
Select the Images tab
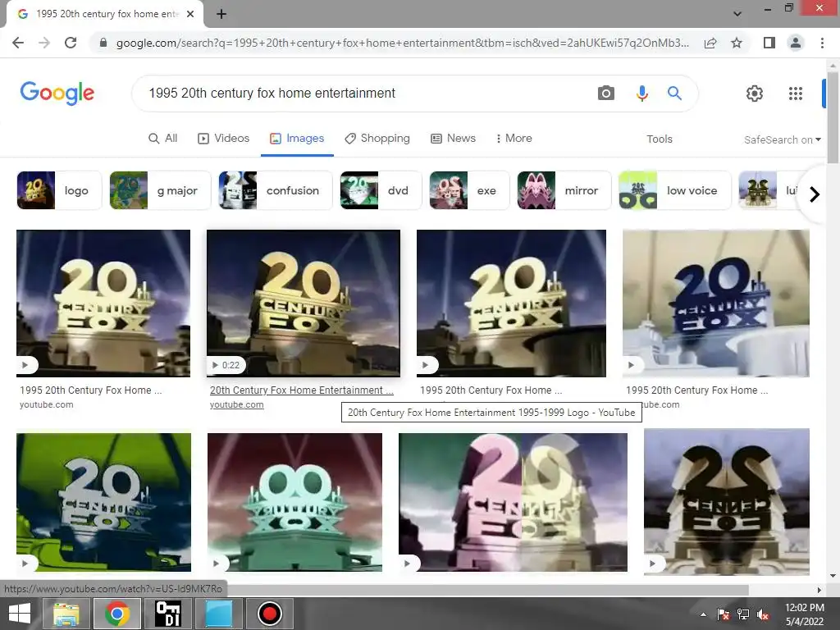tap(297, 138)
